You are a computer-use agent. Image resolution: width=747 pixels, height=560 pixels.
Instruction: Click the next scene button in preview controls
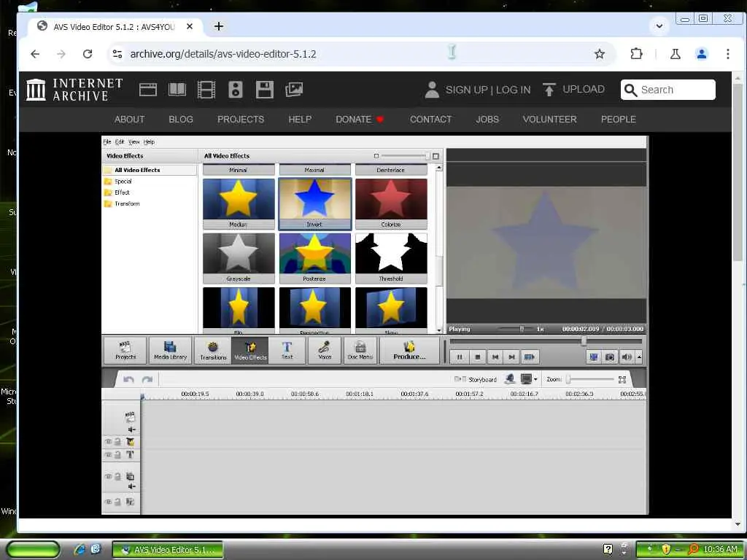coord(530,357)
